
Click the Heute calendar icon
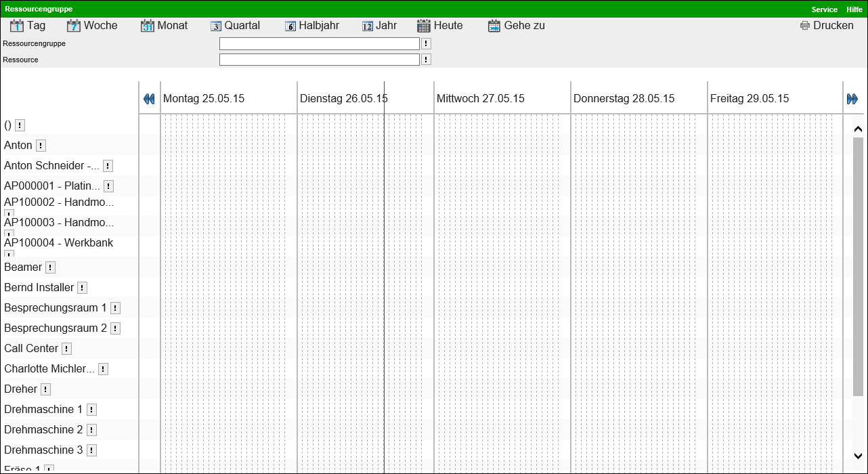424,26
